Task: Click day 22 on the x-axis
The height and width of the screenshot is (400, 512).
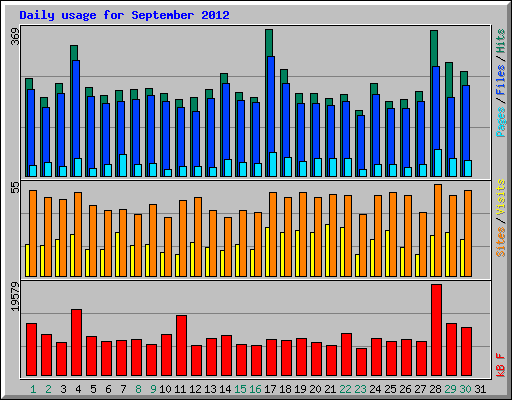Action: [345, 389]
